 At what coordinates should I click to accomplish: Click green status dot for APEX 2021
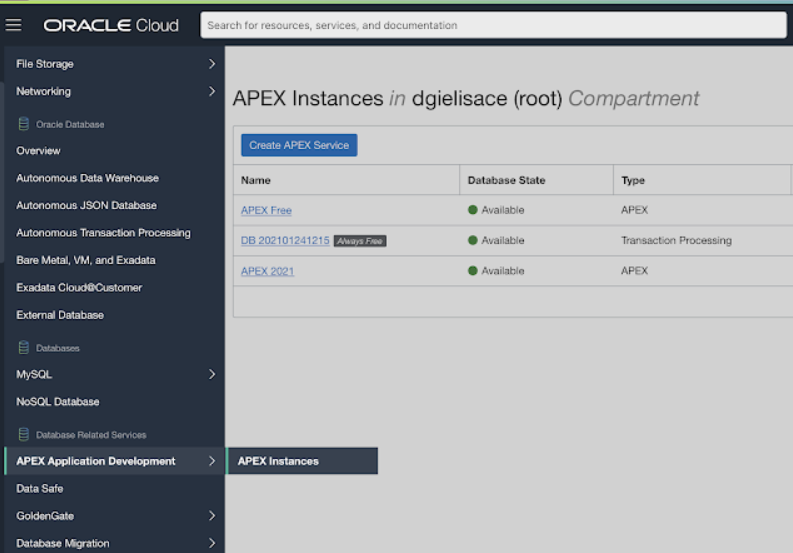(472, 271)
